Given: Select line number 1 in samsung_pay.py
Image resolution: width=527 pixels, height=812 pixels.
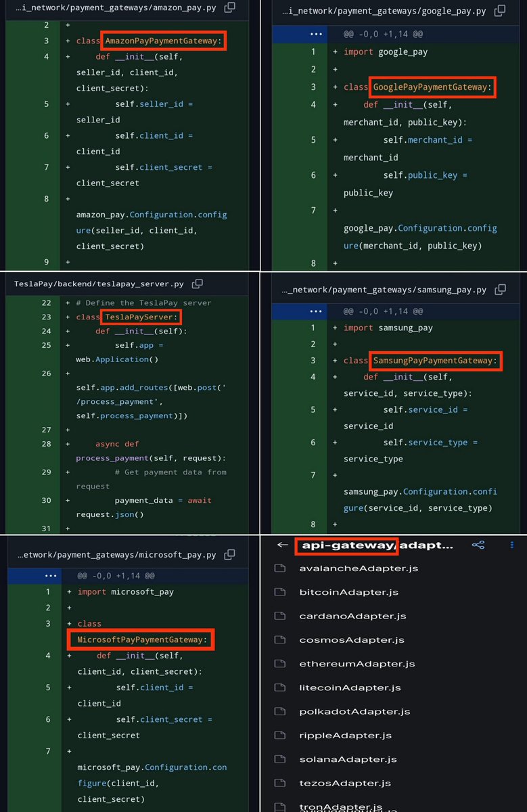Looking at the screenshot, I should [x=313, y=328].
